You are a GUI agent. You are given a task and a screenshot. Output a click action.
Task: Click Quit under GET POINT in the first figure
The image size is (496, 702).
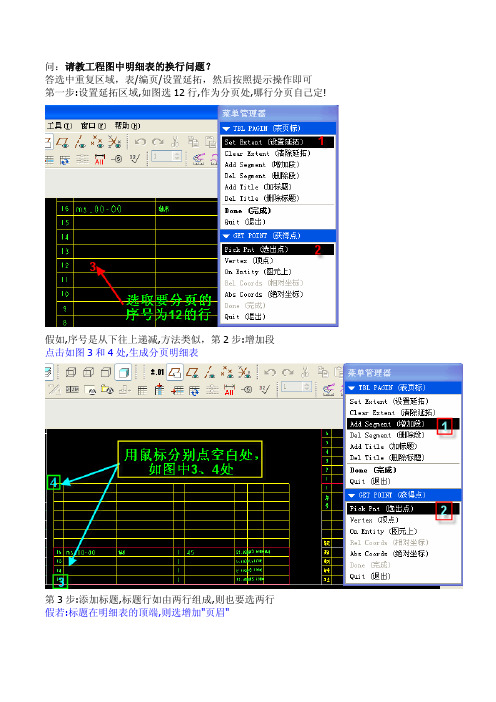pyautogui.click(x=245, y=317)
